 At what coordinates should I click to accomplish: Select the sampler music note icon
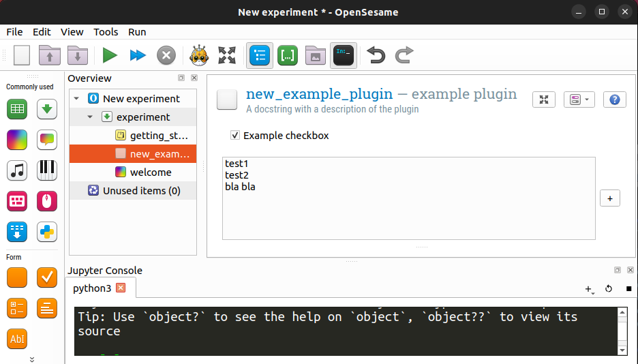click(x=17, y=170)
